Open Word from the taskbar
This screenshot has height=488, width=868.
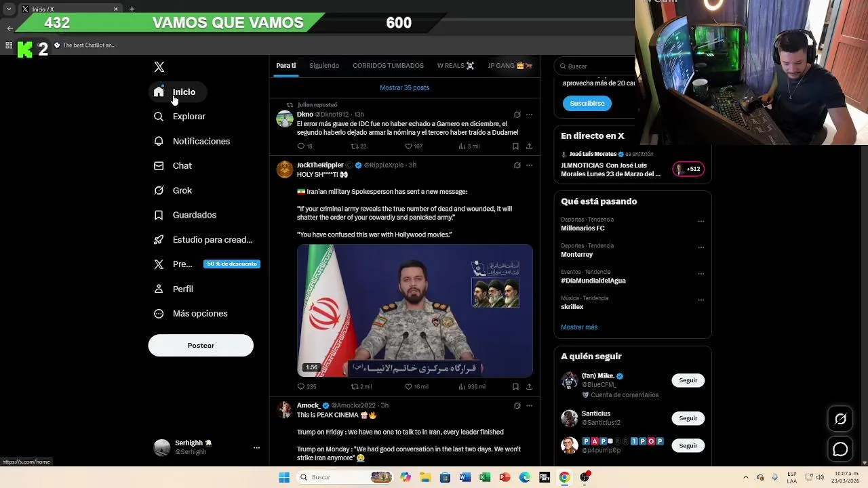click(x=465, y=477)
